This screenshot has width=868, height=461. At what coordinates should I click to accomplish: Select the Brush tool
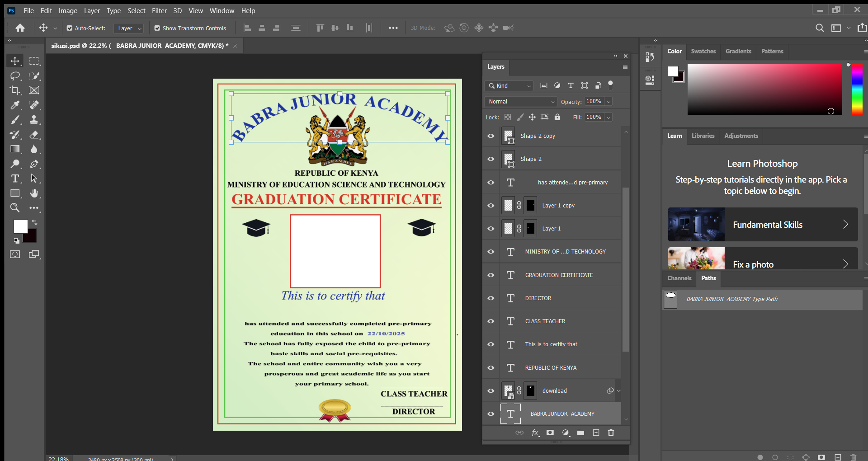pos(15,120)
